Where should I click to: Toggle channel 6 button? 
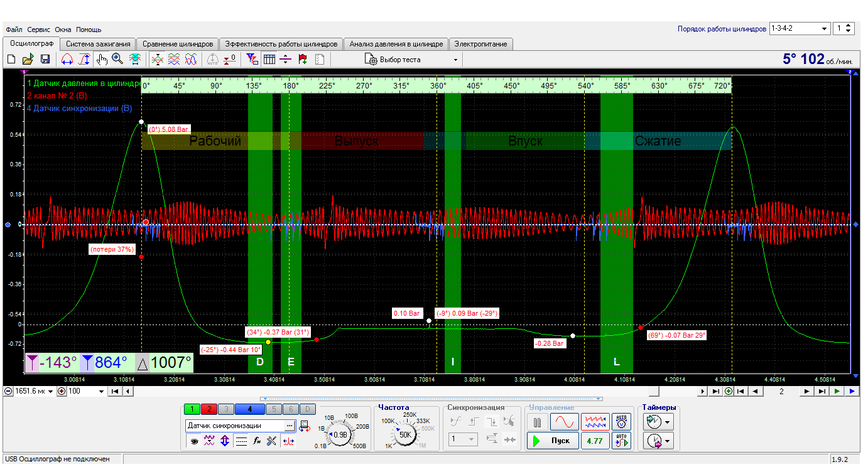click(291, 409)
